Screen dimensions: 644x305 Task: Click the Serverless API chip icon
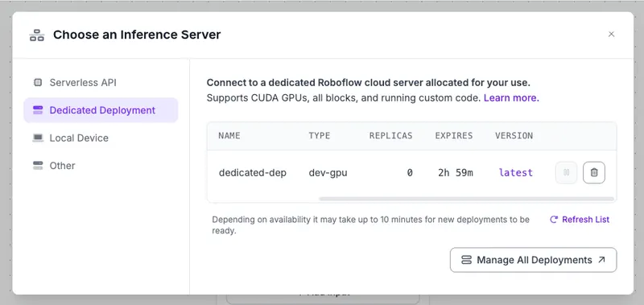[x=38, y=83]
